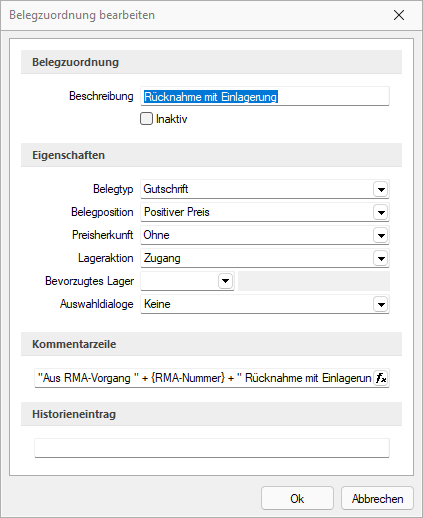Screen dimensions: 423x518
Task: Open the Bevorzugtes Lager dropdown
Action: pos(226,281)
